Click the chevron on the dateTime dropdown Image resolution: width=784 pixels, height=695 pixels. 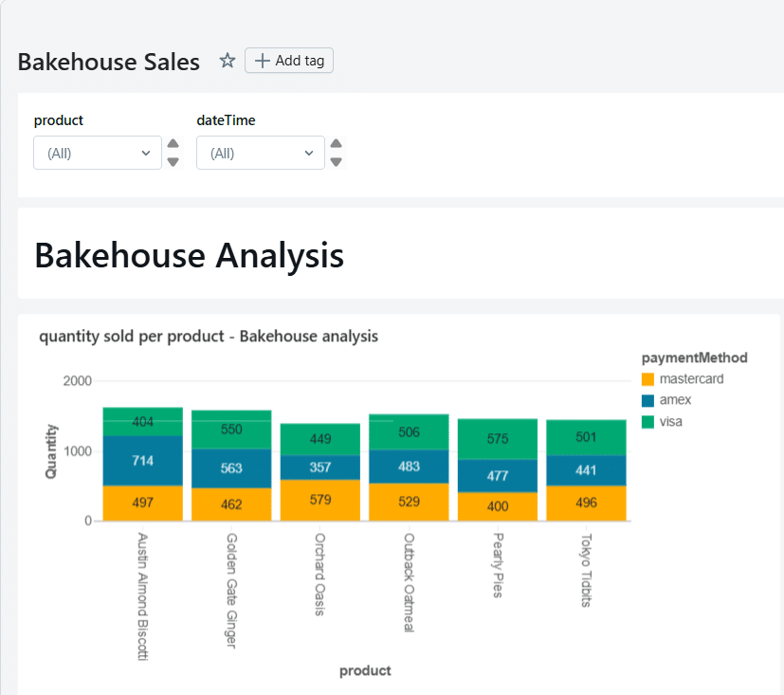309,152
